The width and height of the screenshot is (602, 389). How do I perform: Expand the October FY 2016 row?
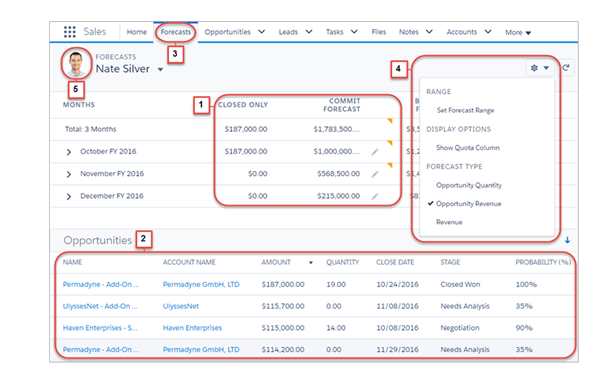pyautogui.click(x=69, y=152)
